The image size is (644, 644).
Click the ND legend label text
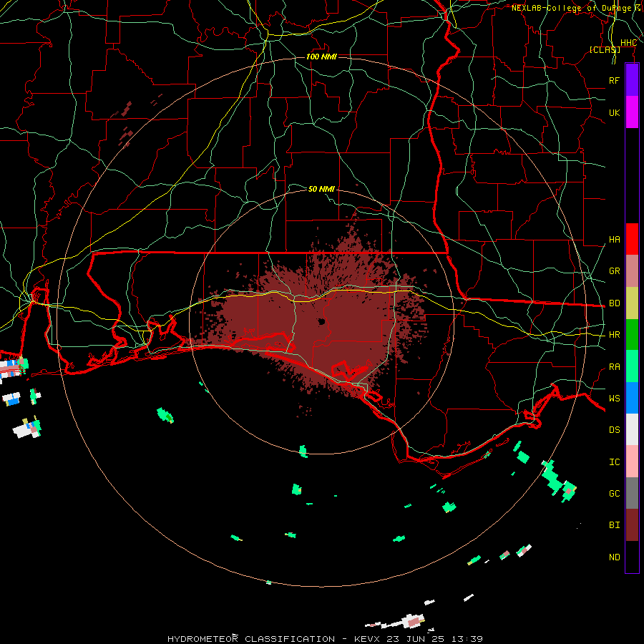[615, 557]
